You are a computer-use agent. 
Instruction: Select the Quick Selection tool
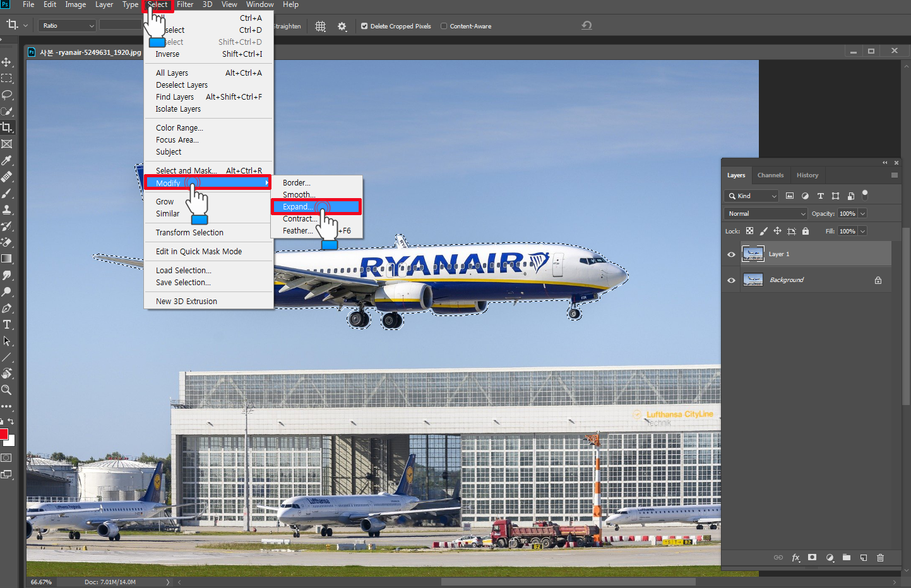pos(6,111)
